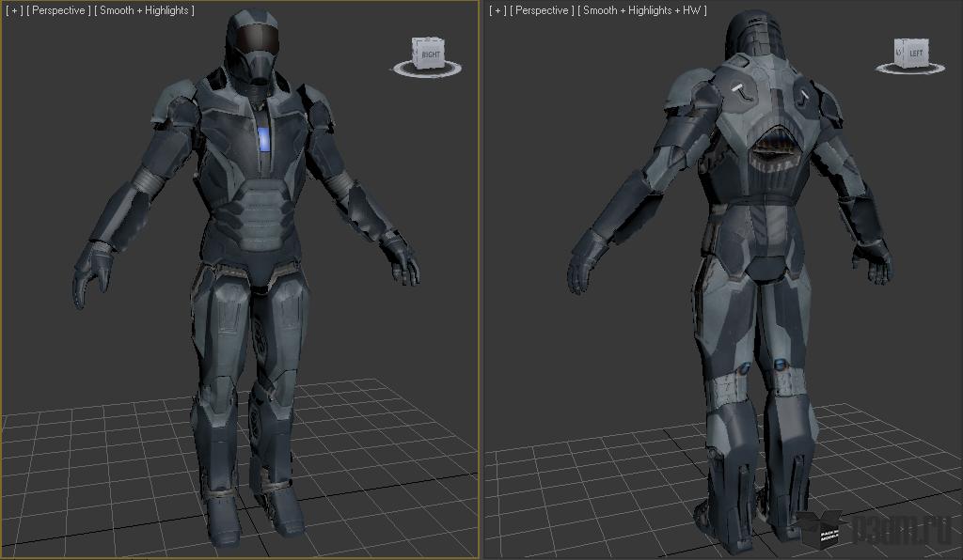Select the glowing blue chest light on front model
This screenshot has height=560, width=963.
[x=264, y=139]
